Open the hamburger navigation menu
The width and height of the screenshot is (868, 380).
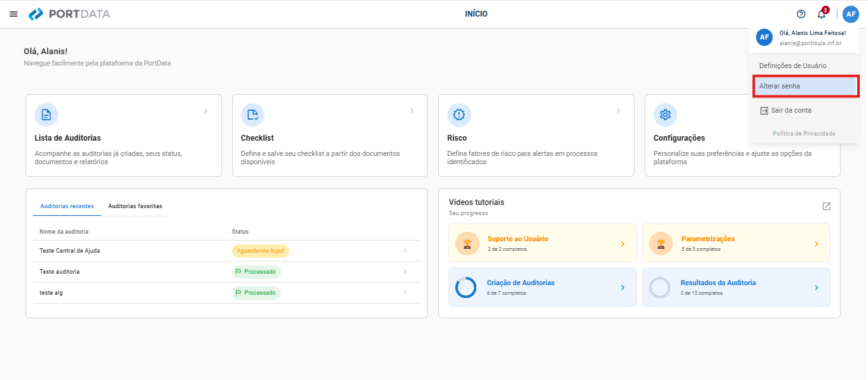(13, 14)
